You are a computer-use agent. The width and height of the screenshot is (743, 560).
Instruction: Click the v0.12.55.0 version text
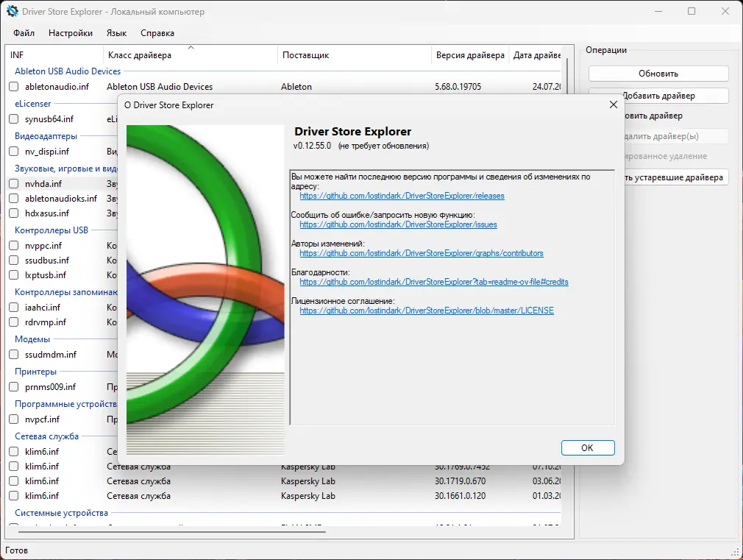(312, 146)
